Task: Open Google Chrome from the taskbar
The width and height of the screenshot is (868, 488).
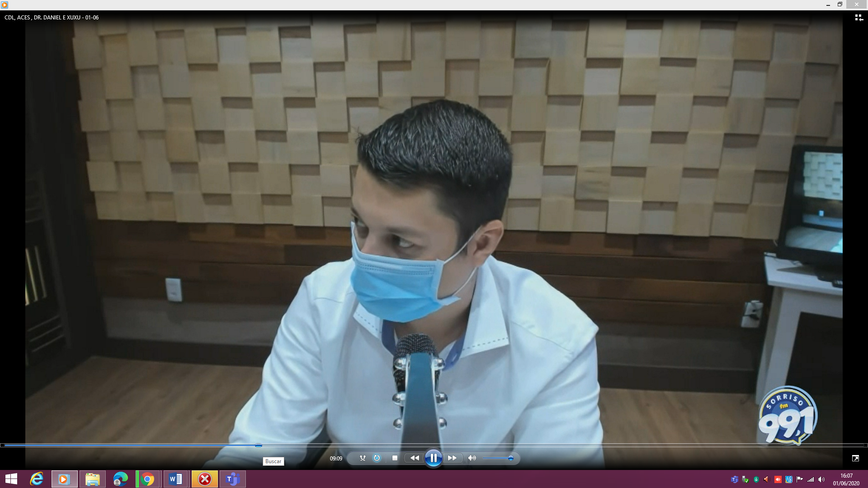Action: tap(147, 479)
